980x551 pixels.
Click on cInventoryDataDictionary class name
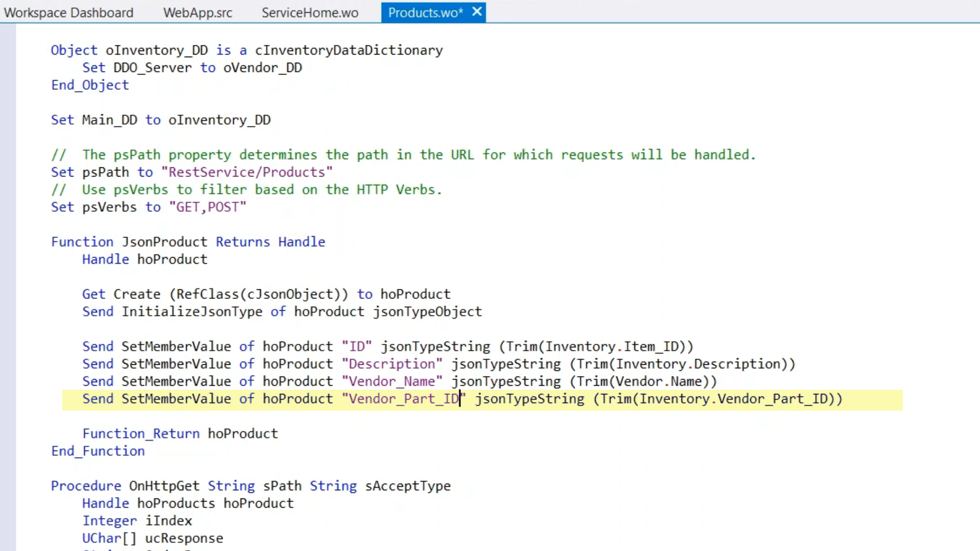point(349,51)
